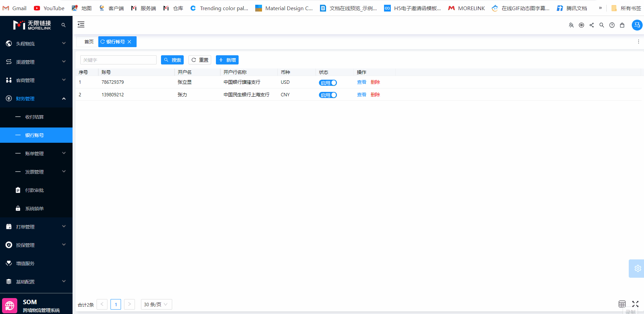The height and width of the screenshot is (314, 644).
Task: Expand the 账单管理 submenu
Action: coord(36,154)
